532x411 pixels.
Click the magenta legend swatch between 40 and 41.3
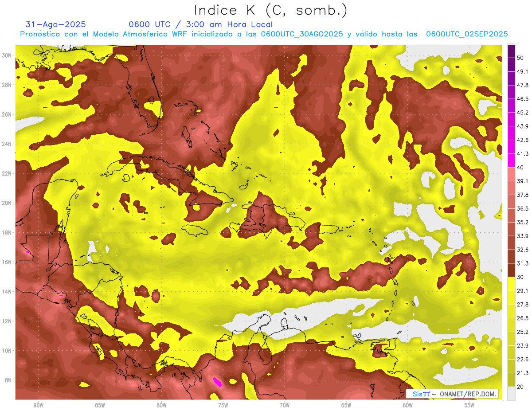pyautogui.click(x=511, y=160)
